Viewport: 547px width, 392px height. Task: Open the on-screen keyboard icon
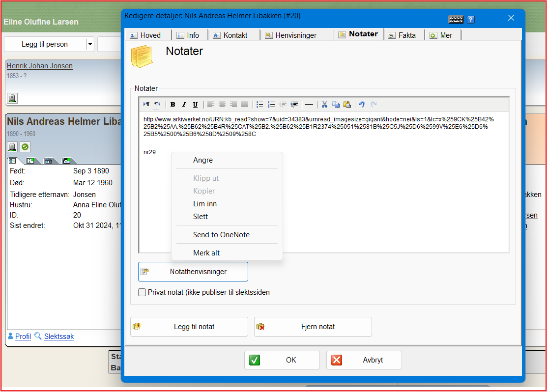[456, 19]
